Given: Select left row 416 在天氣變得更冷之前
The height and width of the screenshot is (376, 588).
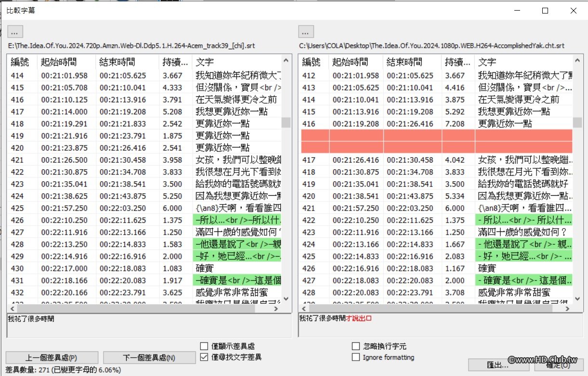Looking at the screenshot, I should [x=144, y=100].
